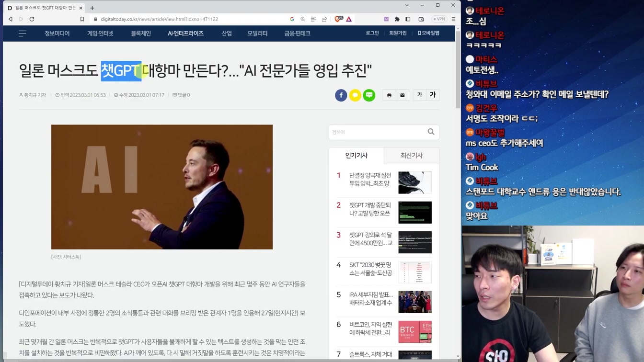Open popular article 2 챗GPT 개발 중단되나
The width and height of the screenshot is (644, 362).
click(x=370, y=209)
